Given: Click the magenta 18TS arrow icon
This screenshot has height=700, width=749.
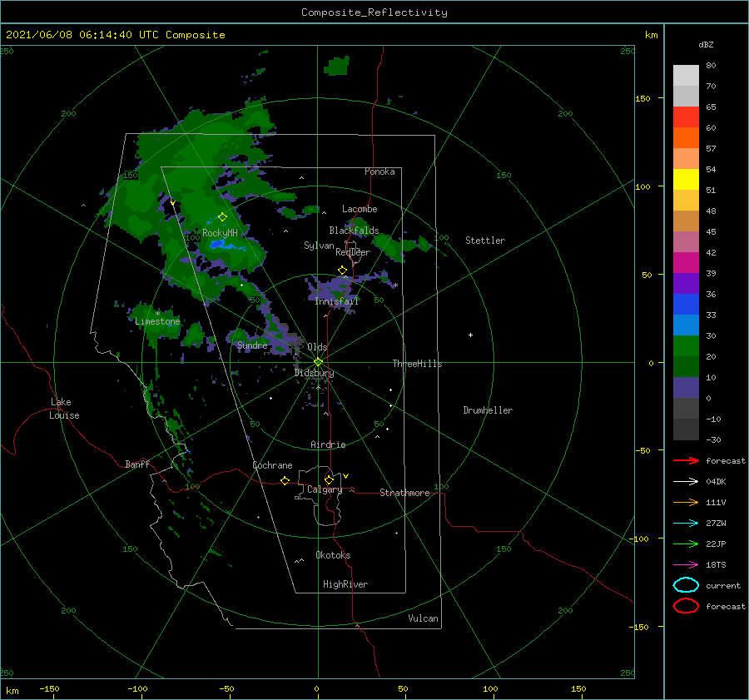Looking at the screenshot, I should tap(686, 565).
